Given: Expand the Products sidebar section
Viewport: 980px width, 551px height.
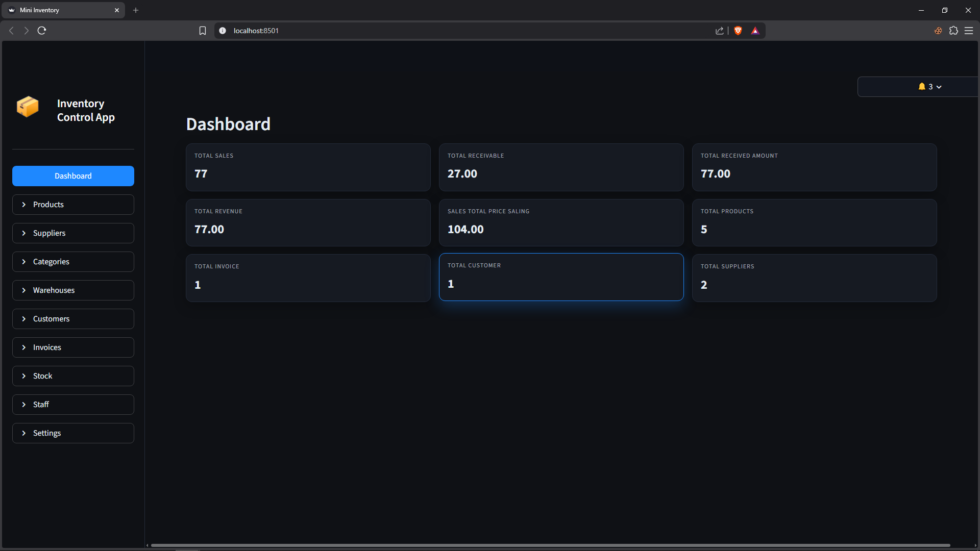Looking at the screenshot, I should pyautogui.click(x=73, y=205).
